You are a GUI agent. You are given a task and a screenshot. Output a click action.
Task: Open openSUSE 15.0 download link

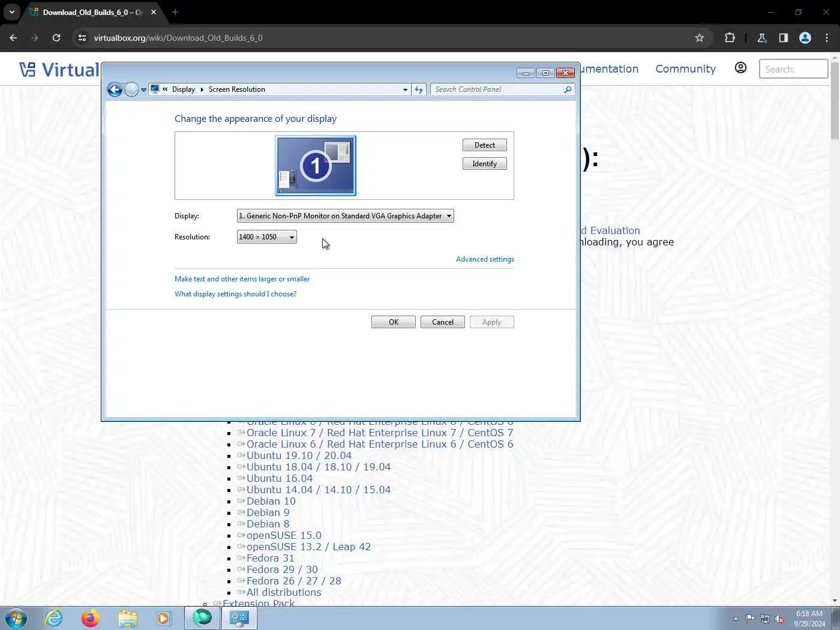pos(284,535)
